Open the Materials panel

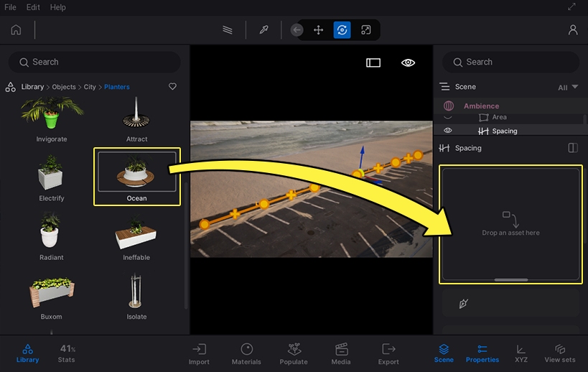coord(246,353)
